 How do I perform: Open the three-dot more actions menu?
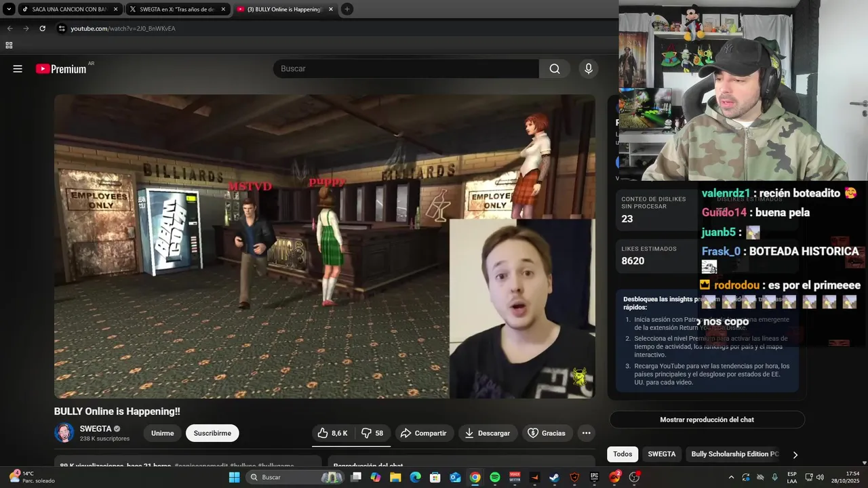click(587, 433)
